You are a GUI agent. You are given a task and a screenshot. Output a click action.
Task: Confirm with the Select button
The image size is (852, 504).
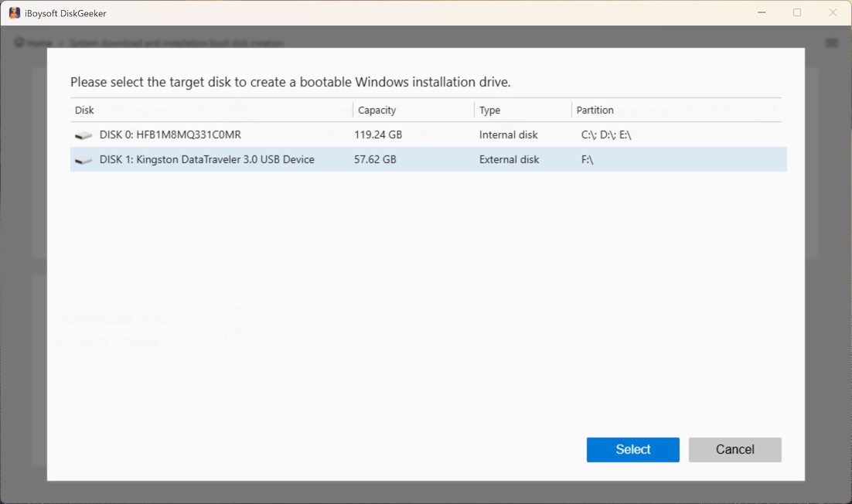pos(632,449)
